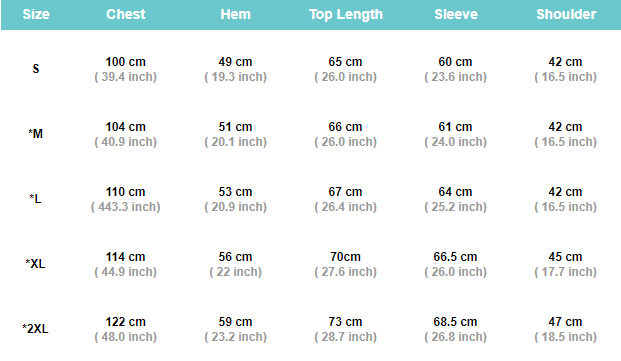Click the 70cm top length value
This screenshot has width=621, height=361.
pyautogui.click(x=345, y=257)
